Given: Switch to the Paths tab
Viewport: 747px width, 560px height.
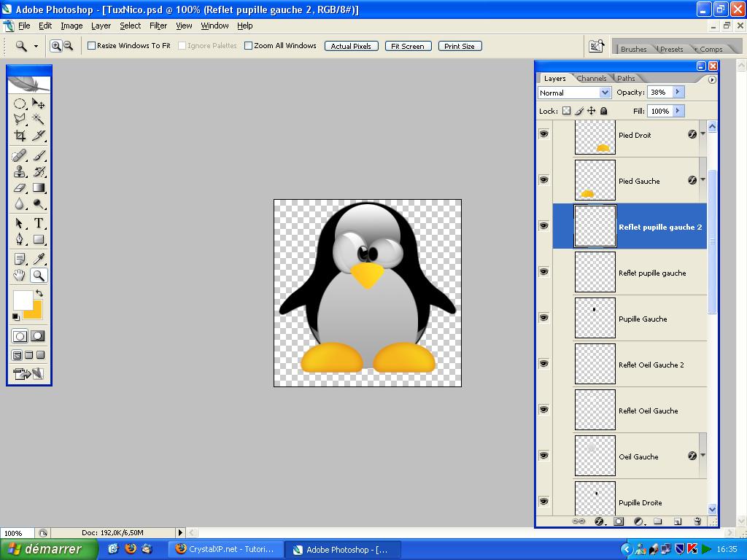Looking at the screenshot, I should (x=626, y=78).
